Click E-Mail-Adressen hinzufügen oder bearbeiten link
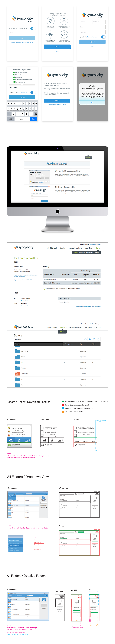The width and height of the screenshot is (115, 644). [x=88, y=306]
